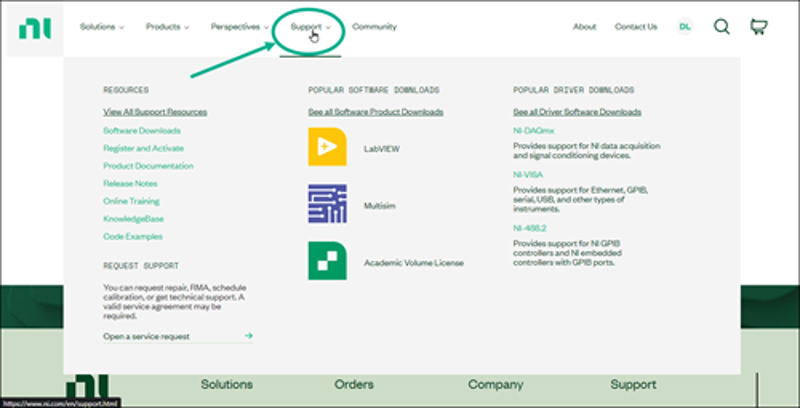Click the Multisim product icon
800x408 pixels.
tap(327, 204)
